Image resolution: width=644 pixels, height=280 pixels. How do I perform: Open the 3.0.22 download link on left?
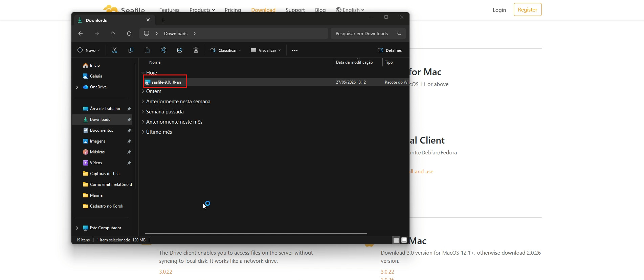pyautogui.click(x=166, y=272)
